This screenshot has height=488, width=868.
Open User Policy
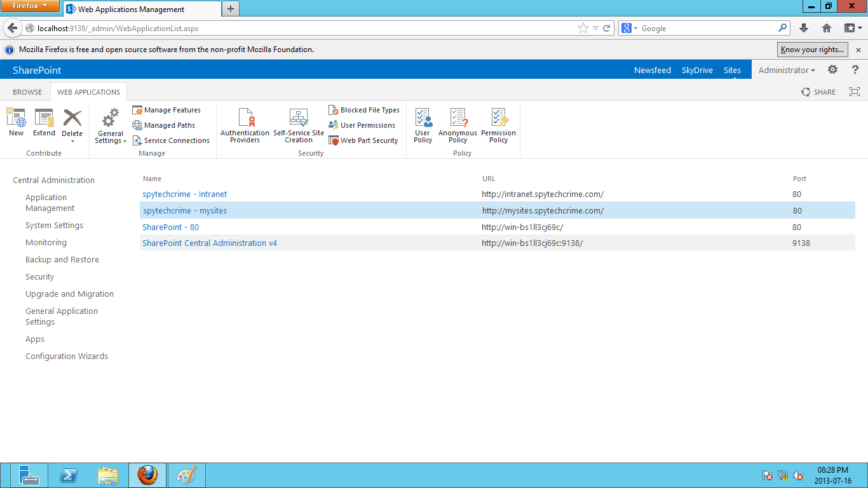(x=423, y=125)
